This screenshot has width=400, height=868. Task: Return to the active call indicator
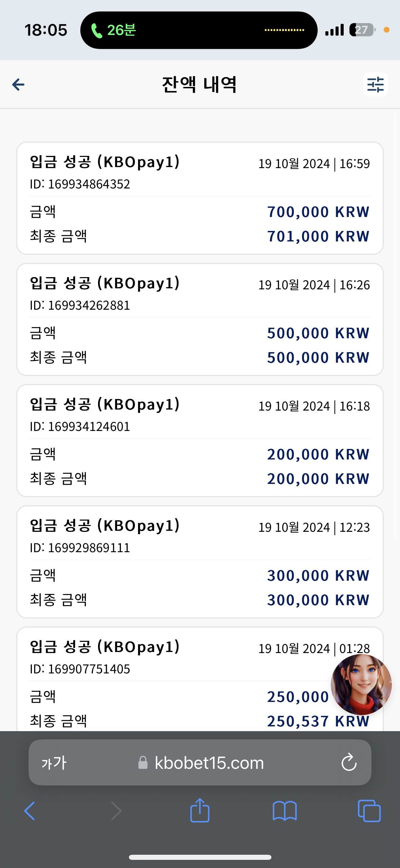click(x=199, y=30)
